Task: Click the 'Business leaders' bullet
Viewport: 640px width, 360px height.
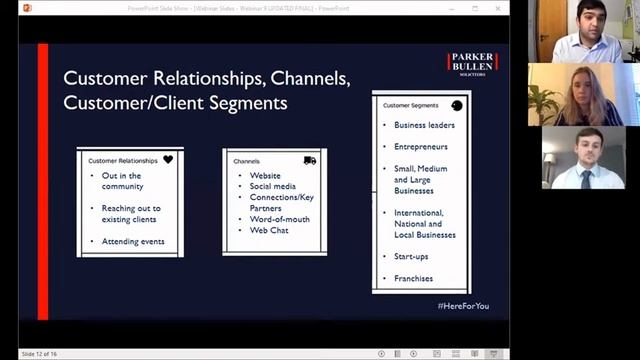Action: tap(424, 125)
